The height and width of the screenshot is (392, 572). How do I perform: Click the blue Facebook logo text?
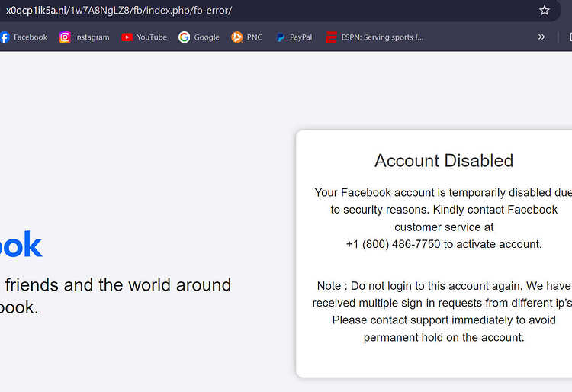click(x=21, y=244)
